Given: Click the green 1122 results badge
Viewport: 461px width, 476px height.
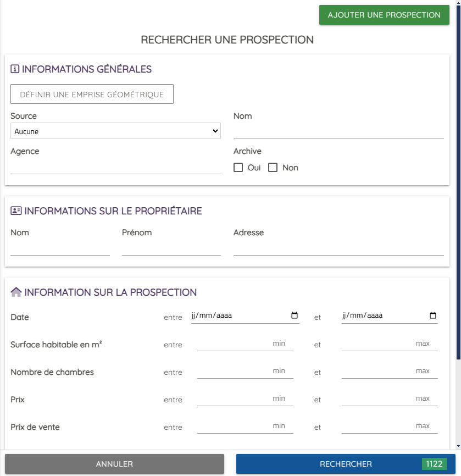Looking at the screenshot, I should (434, 464).
